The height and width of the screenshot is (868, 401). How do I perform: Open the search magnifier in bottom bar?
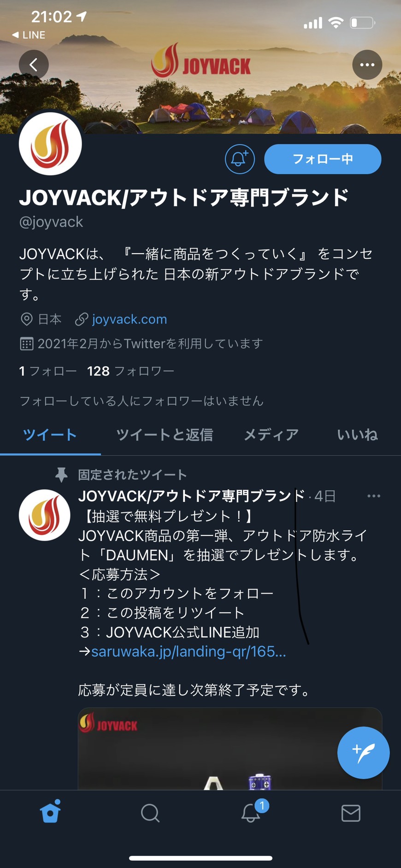click(x=150, y=813)
